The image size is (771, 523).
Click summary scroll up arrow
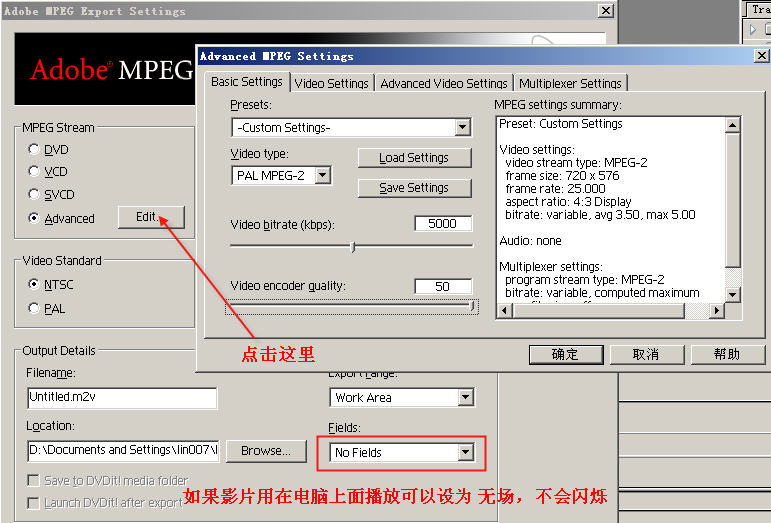click(732, 125)
